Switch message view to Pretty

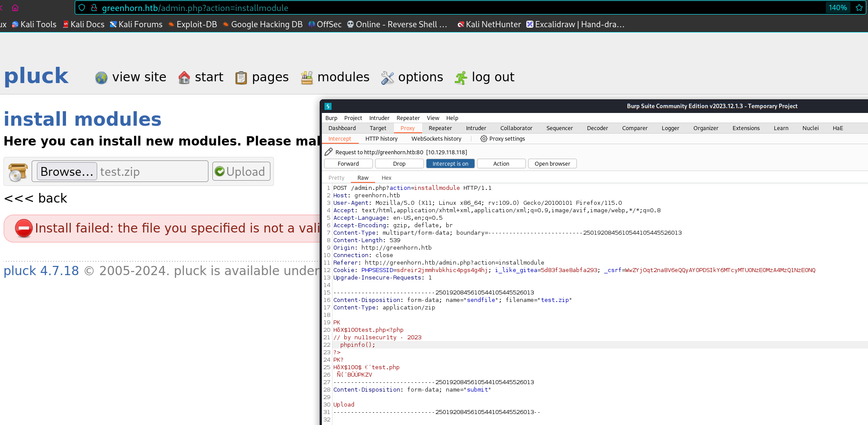(336, 178)
